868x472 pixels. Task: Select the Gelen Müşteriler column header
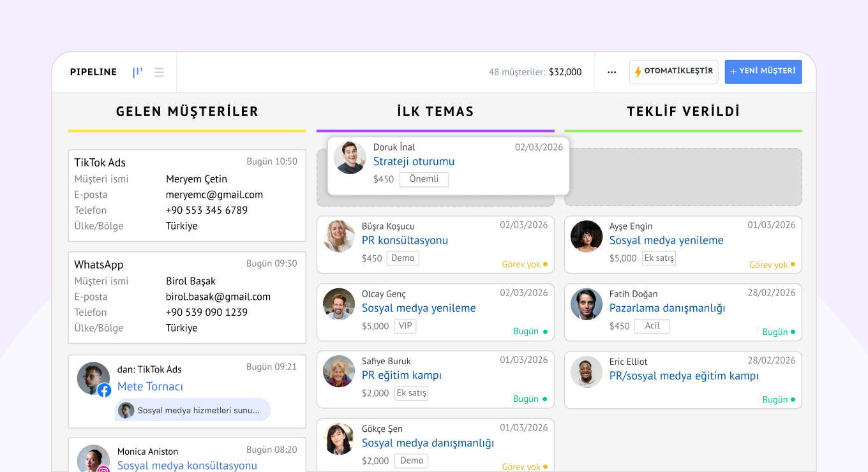187,112
